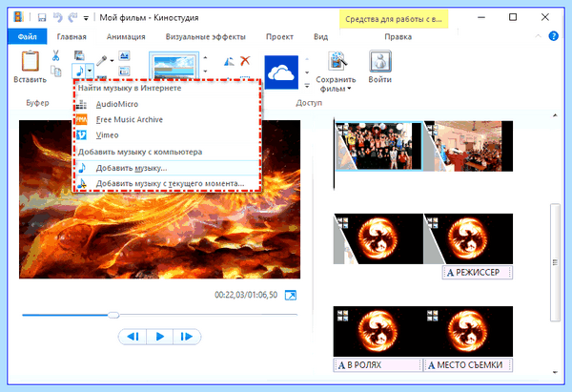Click the music note Add music icon
This screenshot has width=572, height=392.
pyautogui.click(x=79, y=71)
